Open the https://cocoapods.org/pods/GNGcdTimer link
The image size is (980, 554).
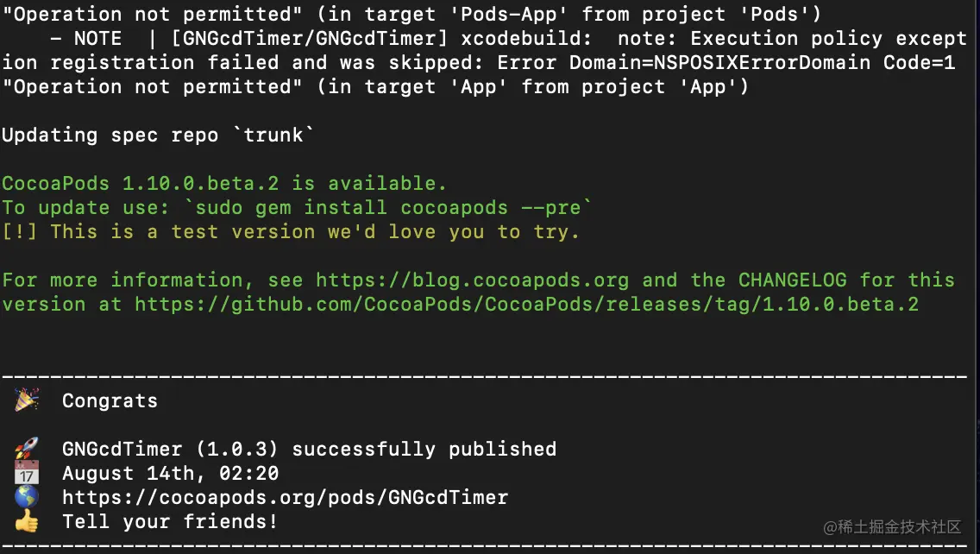coord(285,498)
